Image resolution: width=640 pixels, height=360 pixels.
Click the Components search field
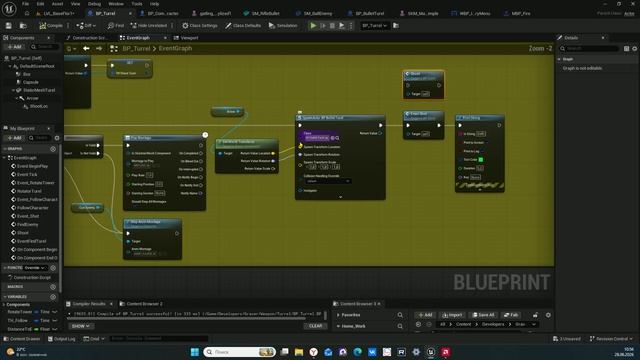44,47
